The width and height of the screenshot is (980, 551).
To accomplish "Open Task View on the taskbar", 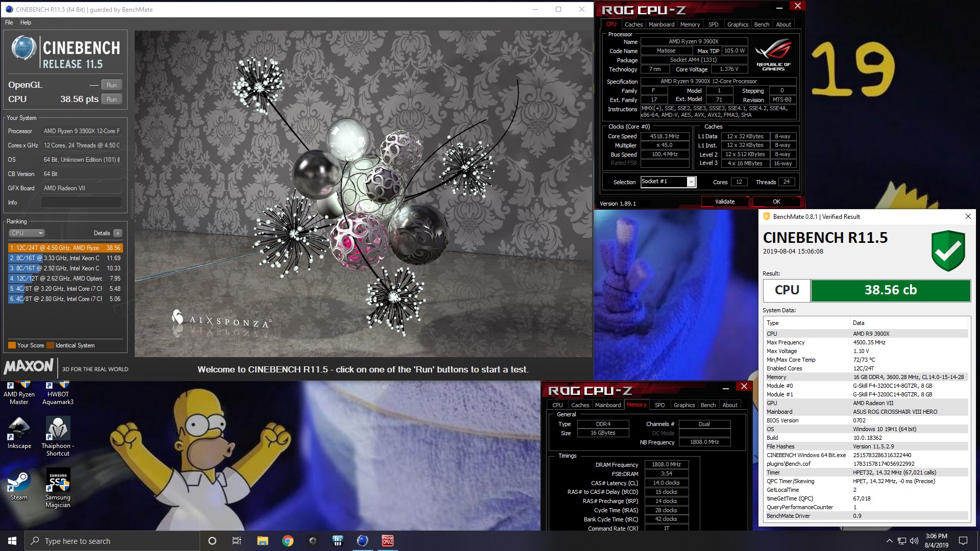I will pos(237,541).
